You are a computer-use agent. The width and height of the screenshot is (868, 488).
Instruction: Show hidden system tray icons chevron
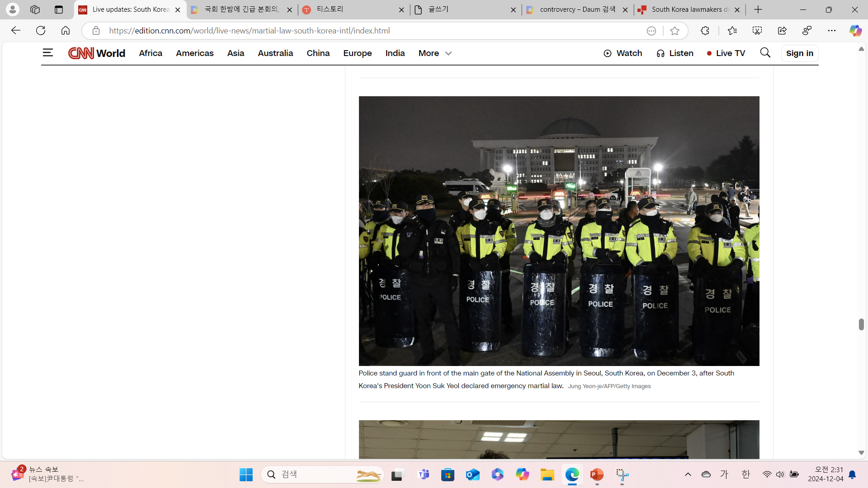point(688,474)
